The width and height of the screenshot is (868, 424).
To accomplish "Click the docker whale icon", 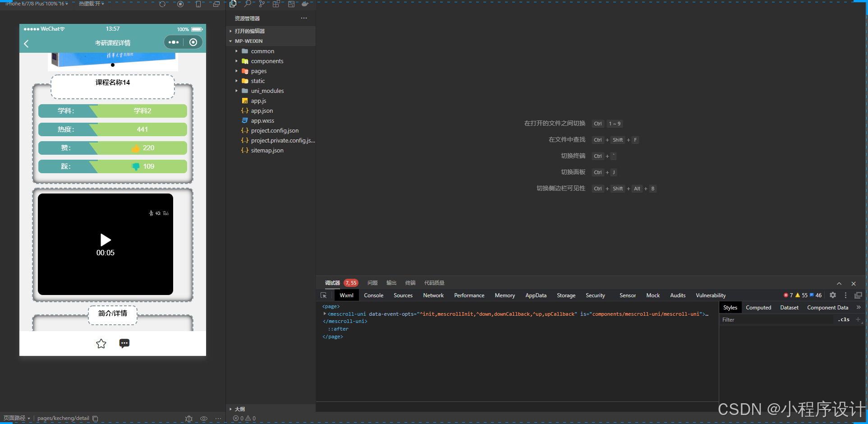I will point(305,4).
